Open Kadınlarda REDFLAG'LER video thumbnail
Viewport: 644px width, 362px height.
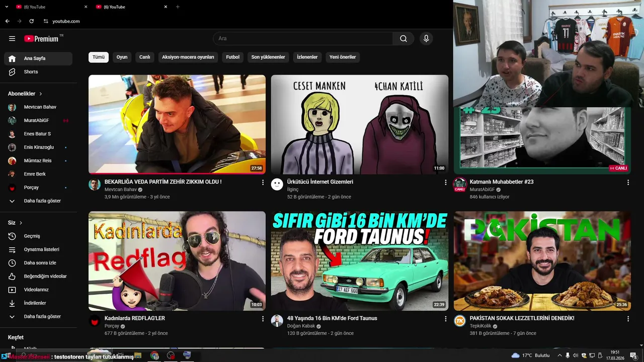177,260
